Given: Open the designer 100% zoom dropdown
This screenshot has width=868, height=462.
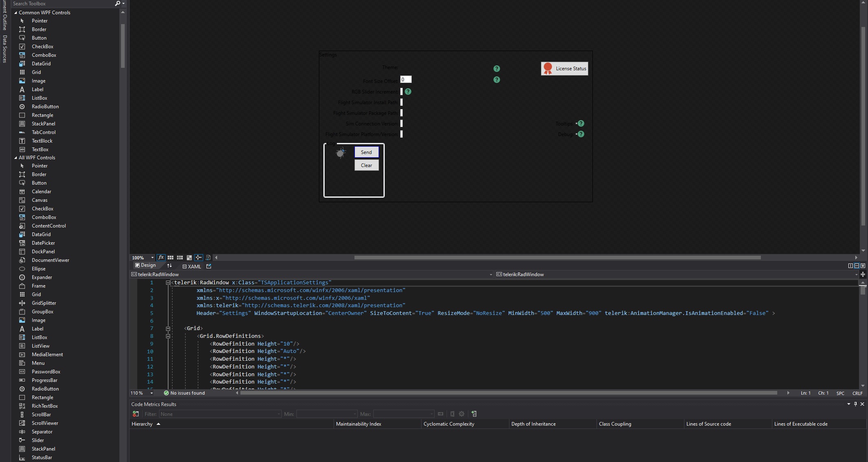Looking at the screenshot, I should tap(152, 258).
